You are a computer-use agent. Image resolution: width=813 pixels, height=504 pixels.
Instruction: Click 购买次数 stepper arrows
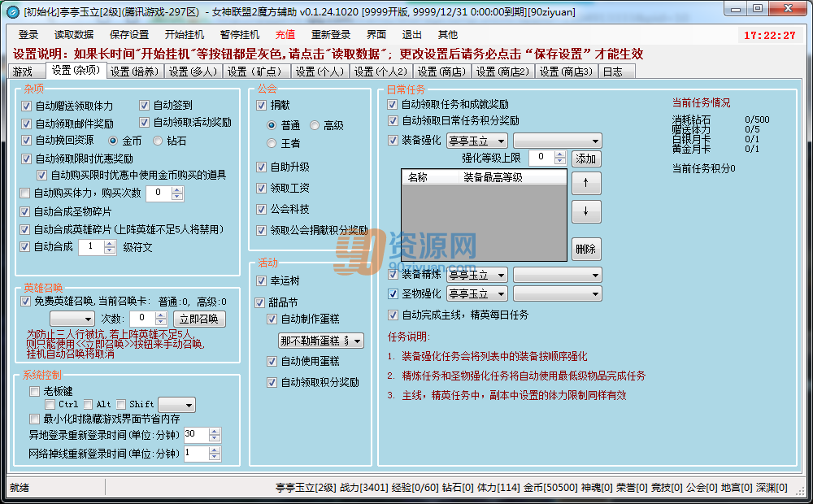(177, 193)
